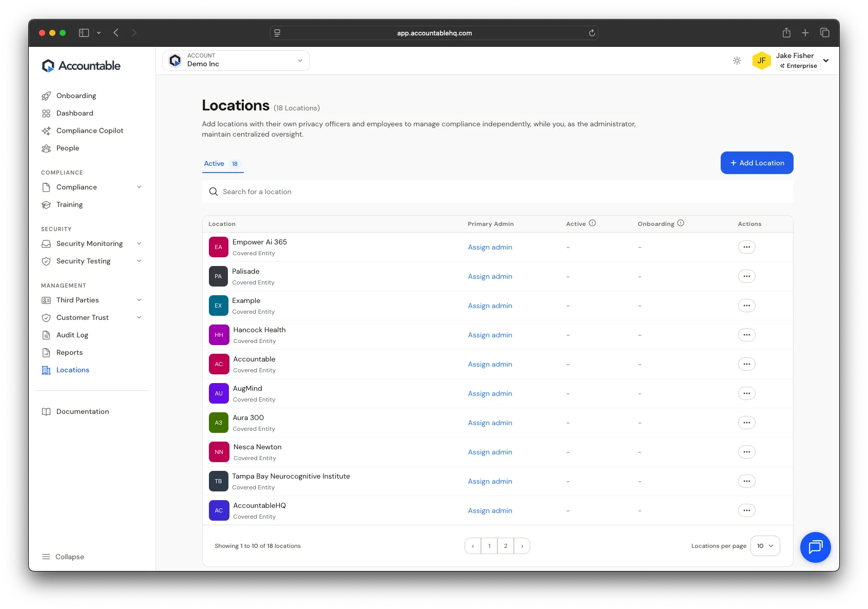868x609 pixels.
Task: Click the next page arrow
Action: point(522,546)
